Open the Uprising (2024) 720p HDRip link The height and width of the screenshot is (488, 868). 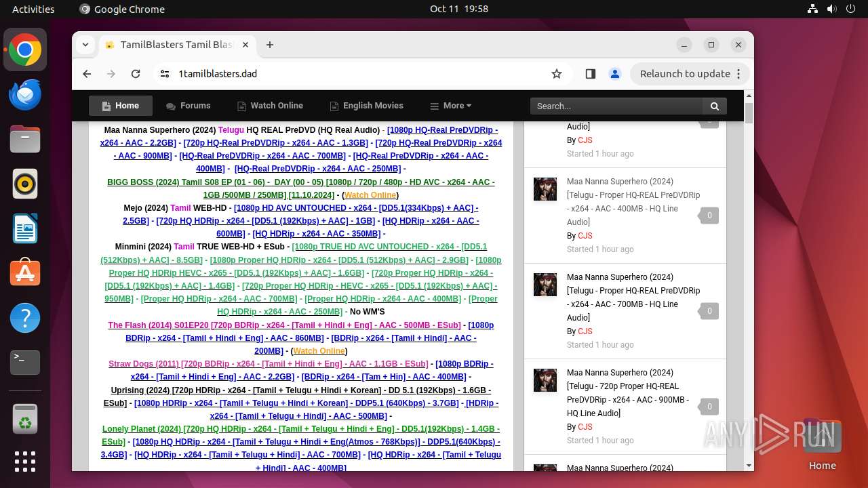pyautogui.click(x=297, y=396)
